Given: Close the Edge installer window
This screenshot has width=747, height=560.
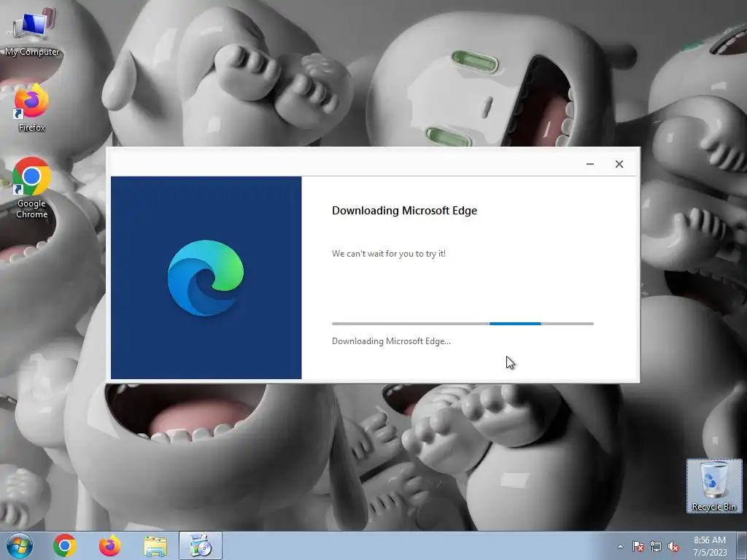Looking at the screenshot, I should (x=619, y=164).
